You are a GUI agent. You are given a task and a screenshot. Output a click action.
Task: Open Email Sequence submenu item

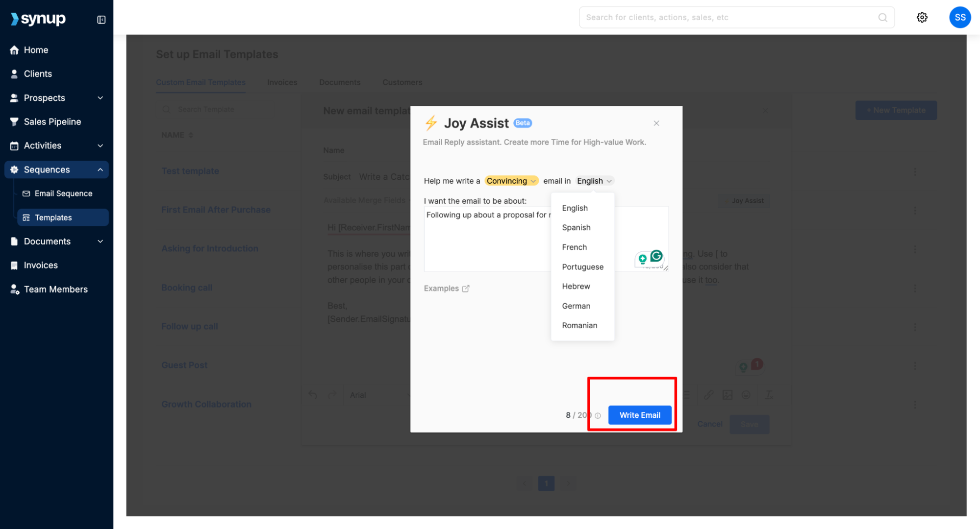point(63,193)
